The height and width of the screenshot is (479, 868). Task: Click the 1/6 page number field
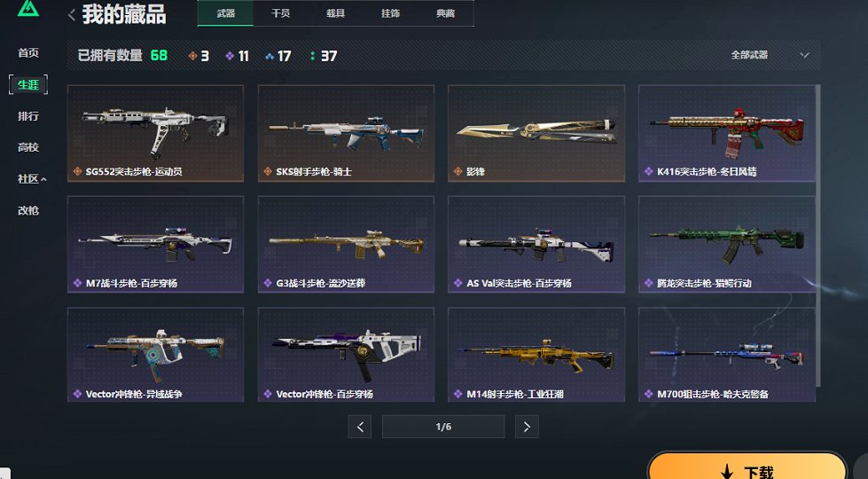[x=443, y=427]
